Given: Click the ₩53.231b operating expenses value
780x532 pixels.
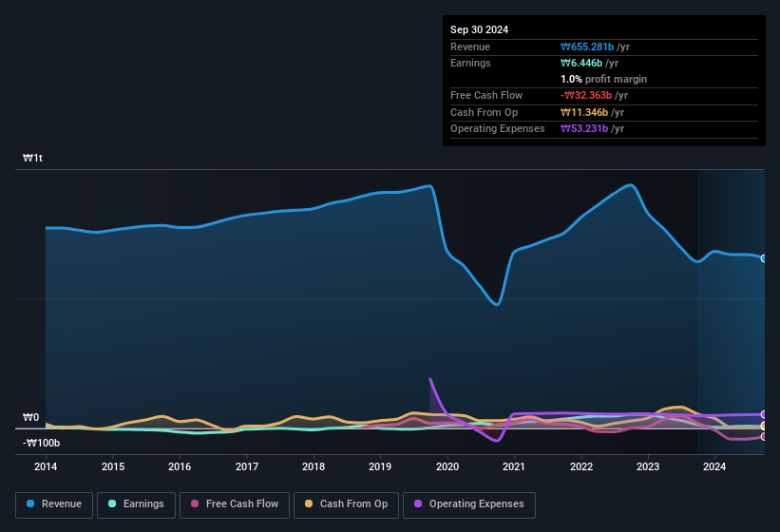Looking at the screenshot, I should click(x=584, y=129).
